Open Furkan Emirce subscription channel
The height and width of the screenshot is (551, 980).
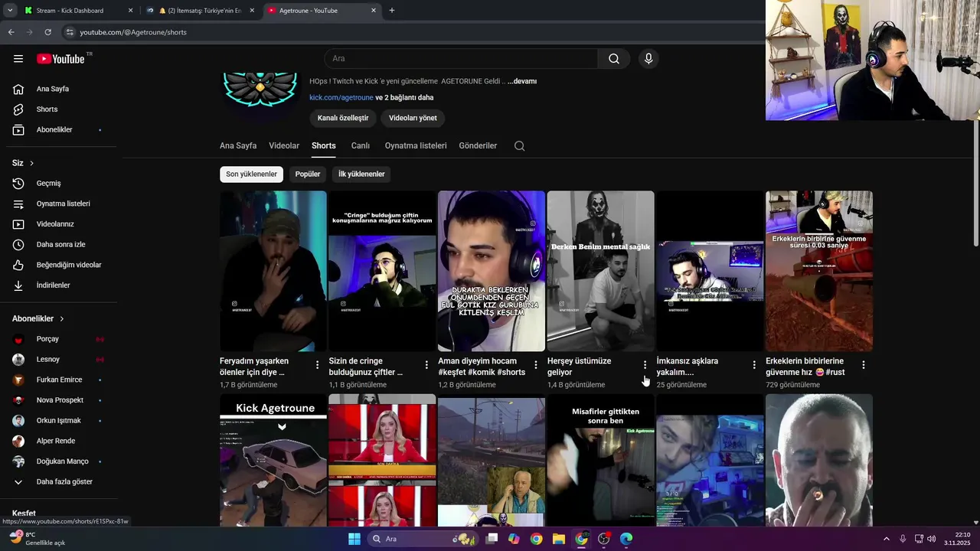(x=58, y=380)
